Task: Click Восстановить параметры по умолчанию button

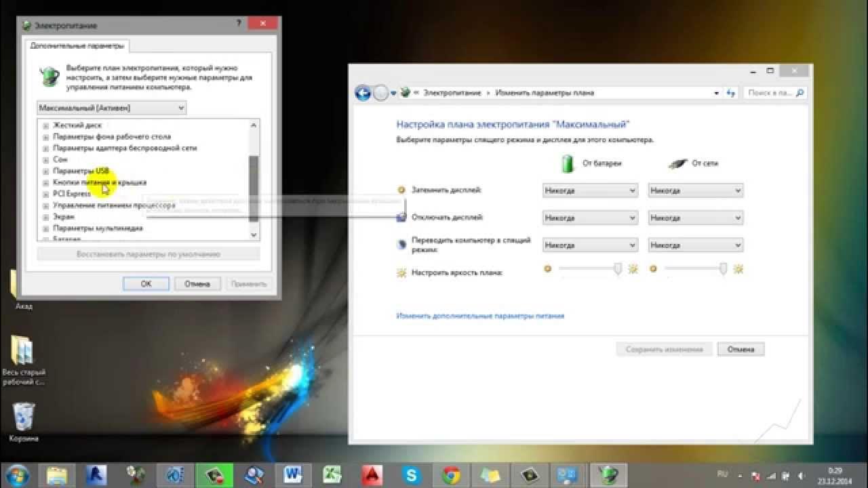Action: click(149, 254)
